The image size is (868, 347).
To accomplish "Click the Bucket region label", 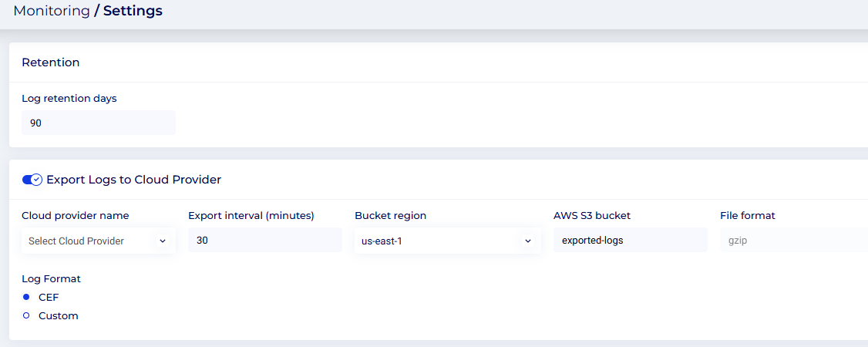I will click(x=390, y=215).
